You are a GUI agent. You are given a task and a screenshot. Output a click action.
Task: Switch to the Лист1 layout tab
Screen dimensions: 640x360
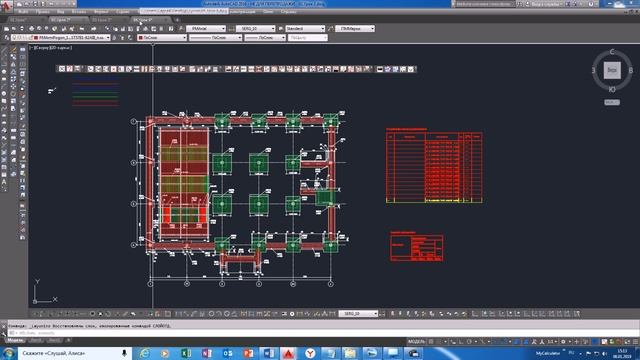pos(36,340)
